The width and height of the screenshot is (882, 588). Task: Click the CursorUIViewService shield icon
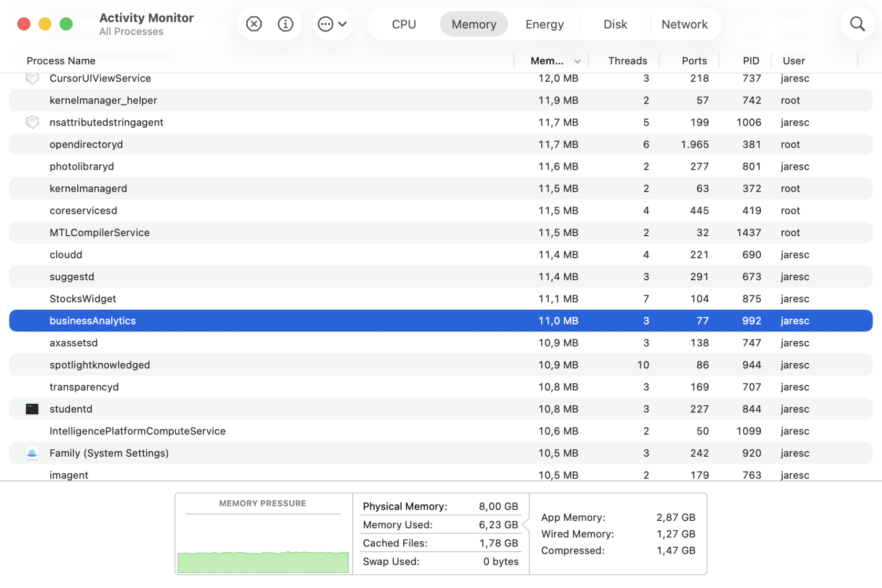32,79
